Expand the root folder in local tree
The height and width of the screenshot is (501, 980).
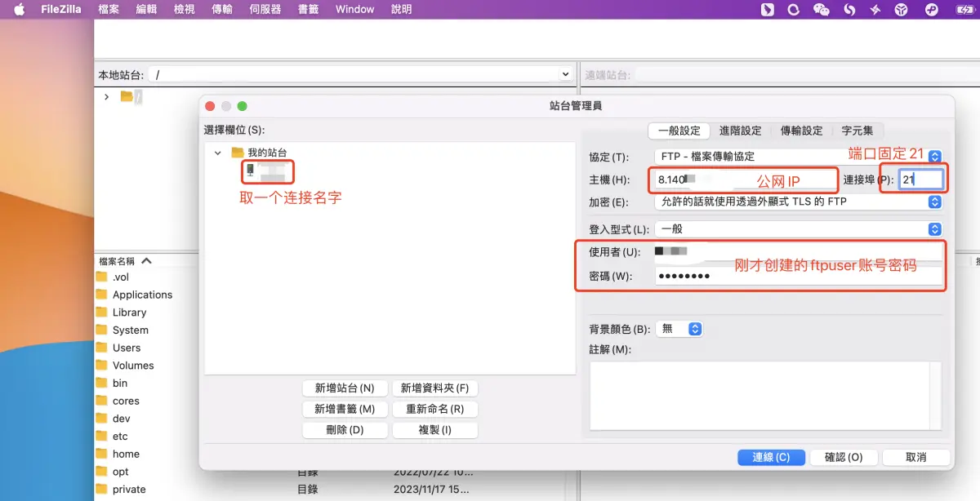(106, 96)
